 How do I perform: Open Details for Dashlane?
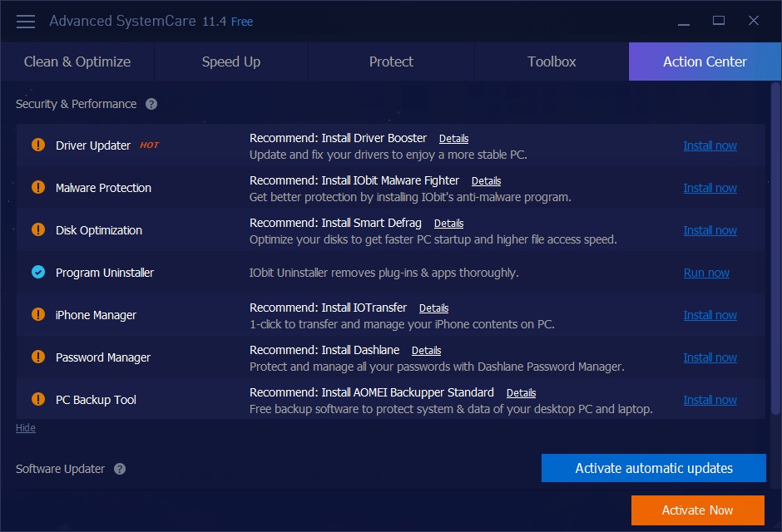click(427, 350)
